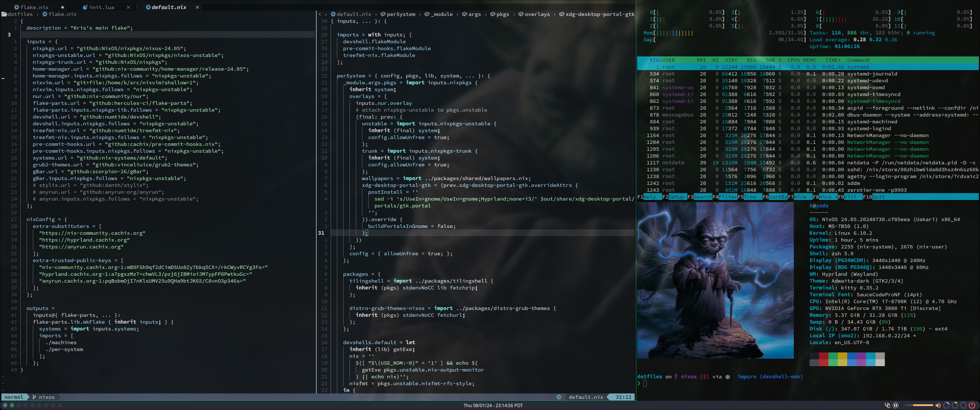This screenshot has width=980, height=410.
Task: Click the Nix snowflake icon on default.nix tab
Action: coord(148,7)
